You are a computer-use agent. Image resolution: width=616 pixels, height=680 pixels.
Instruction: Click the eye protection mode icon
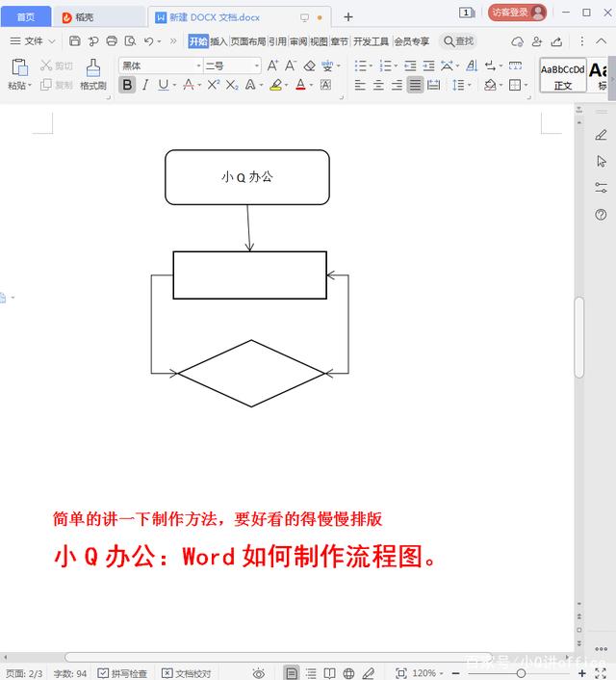coord(259,673)
